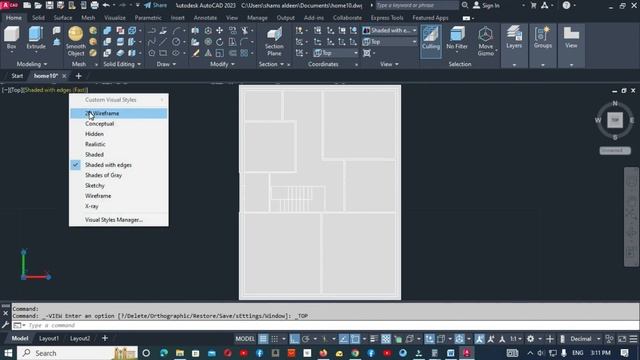Pick the Sketchy visual style

118,185
